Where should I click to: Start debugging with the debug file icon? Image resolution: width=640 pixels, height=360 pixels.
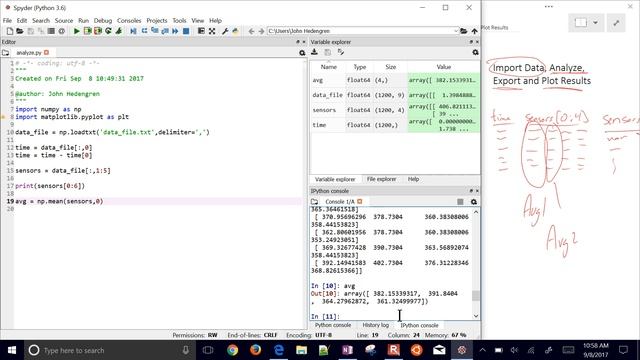click(133, 31)
